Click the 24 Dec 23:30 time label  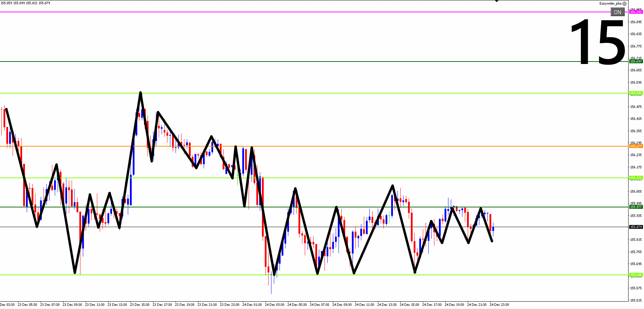coord(499,305)
